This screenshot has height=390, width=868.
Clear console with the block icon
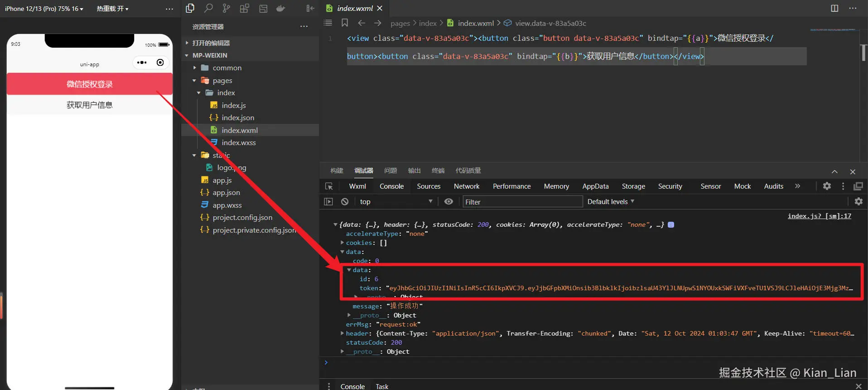pyautogui.click(x=345, y=202)
